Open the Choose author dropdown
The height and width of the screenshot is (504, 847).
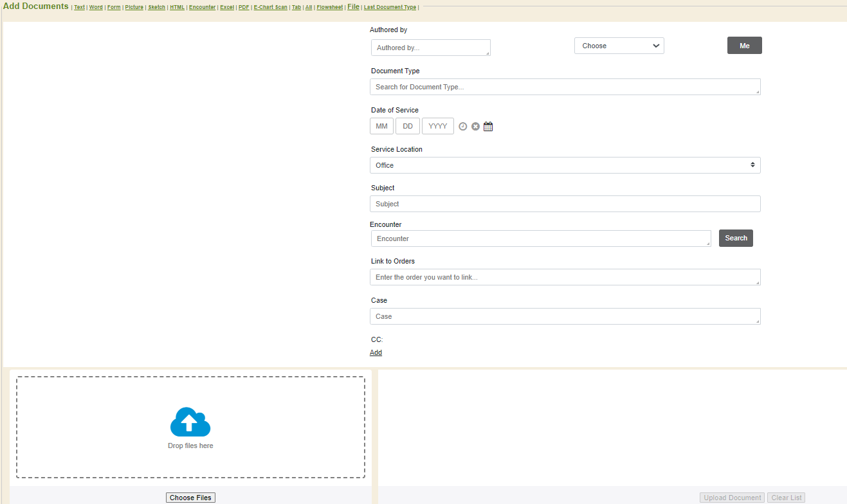pyautogui.click(x=619, y=46)
